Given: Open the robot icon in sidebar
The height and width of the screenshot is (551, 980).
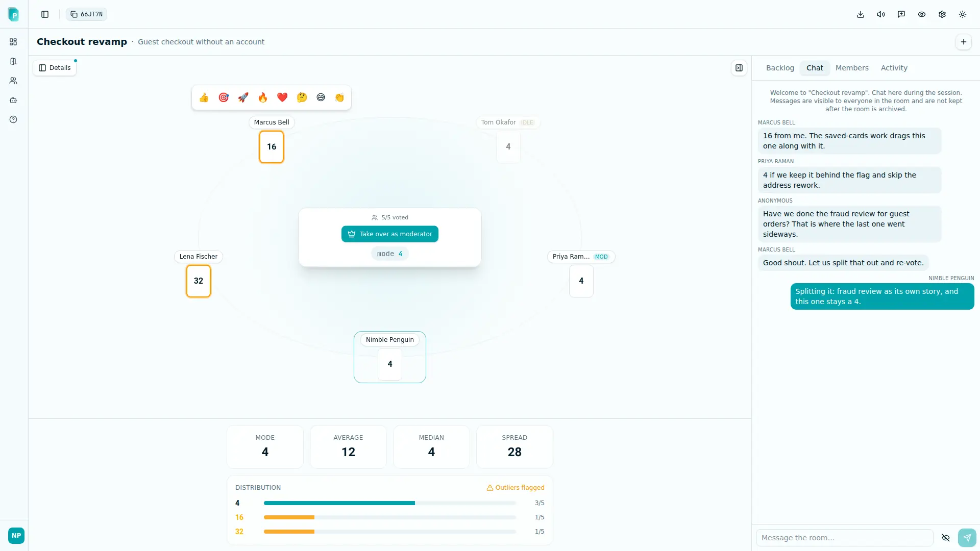Looking at the screenshot, I should click(13, 100).
